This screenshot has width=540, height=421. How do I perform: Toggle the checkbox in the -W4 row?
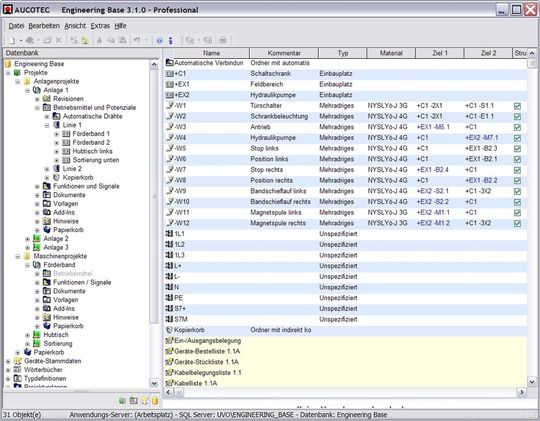click(517, 138)
